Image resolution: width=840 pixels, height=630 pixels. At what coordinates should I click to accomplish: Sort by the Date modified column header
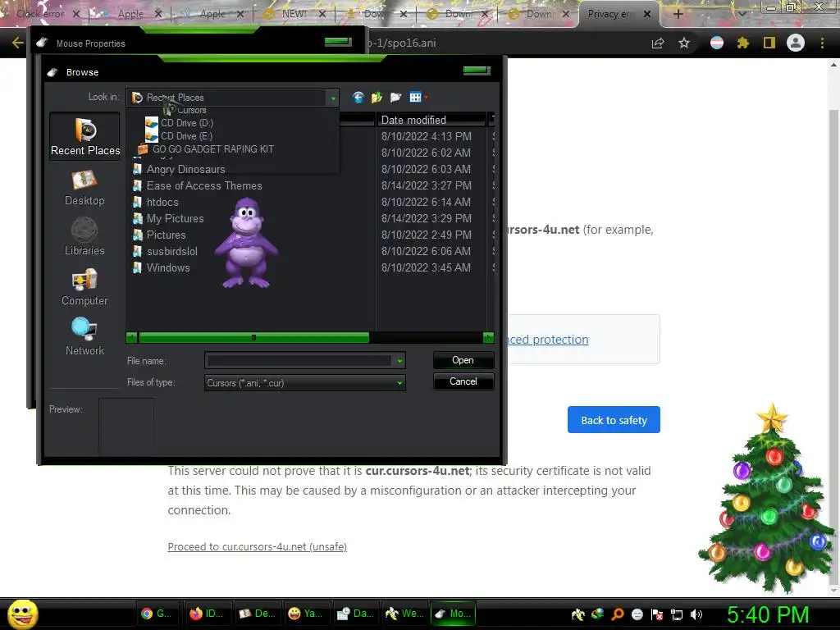[431, 120]
